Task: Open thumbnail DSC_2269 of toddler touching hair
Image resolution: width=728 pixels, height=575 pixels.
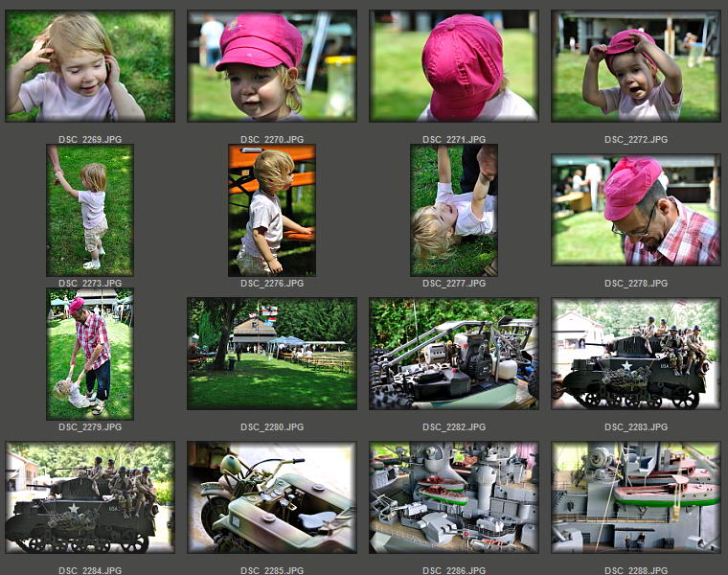Action: click(90, 66)
